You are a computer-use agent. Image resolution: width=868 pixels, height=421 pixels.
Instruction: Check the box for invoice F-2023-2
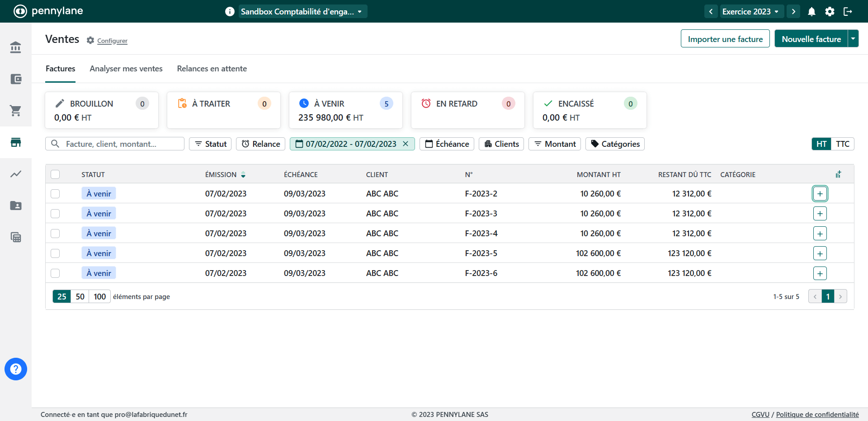click(x=55, y=194)
